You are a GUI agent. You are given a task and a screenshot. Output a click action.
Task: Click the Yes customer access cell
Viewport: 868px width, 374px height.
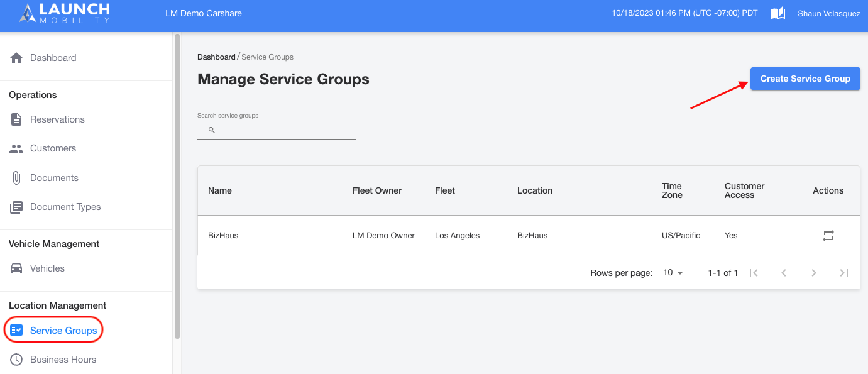pyautogui.click(x=731, y=236)
